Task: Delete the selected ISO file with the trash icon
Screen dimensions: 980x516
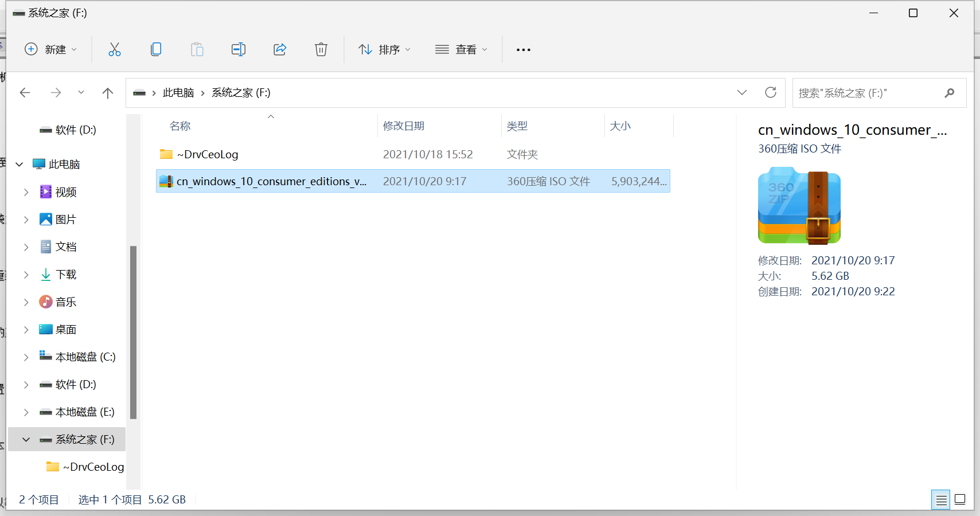Action: pyautogui.click(x=321, y=49)
